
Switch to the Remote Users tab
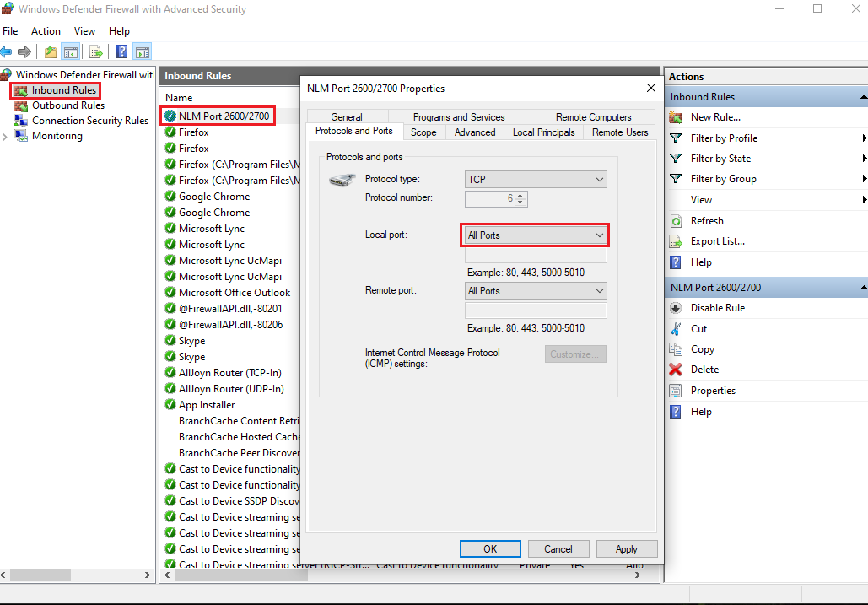(620, 132)
